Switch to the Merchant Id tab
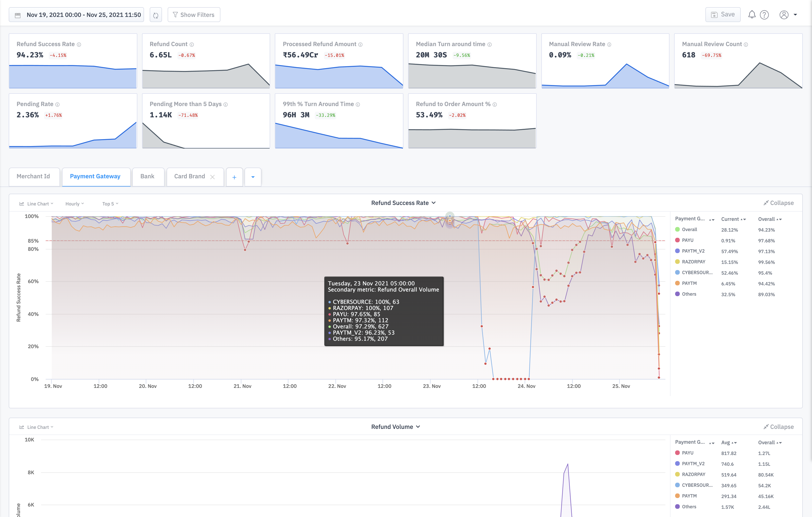 33,176
